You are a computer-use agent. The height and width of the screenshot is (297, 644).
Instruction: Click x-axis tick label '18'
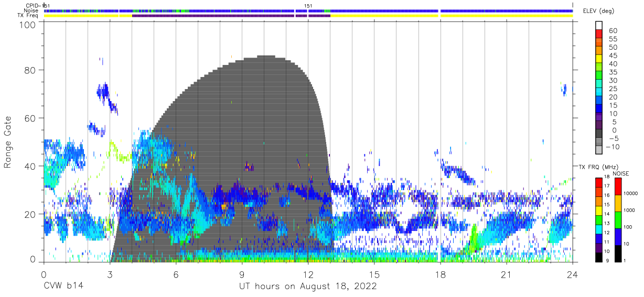(x=441, y=274)
